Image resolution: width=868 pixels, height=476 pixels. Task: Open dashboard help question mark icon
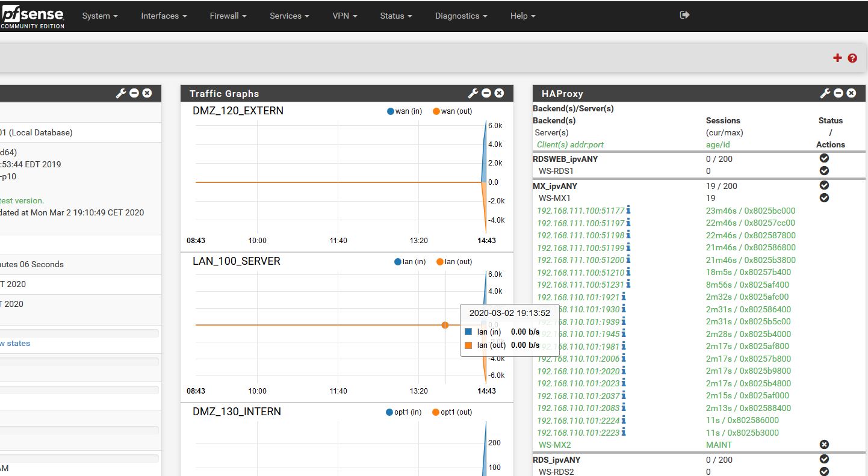click(x=852, y=58)
